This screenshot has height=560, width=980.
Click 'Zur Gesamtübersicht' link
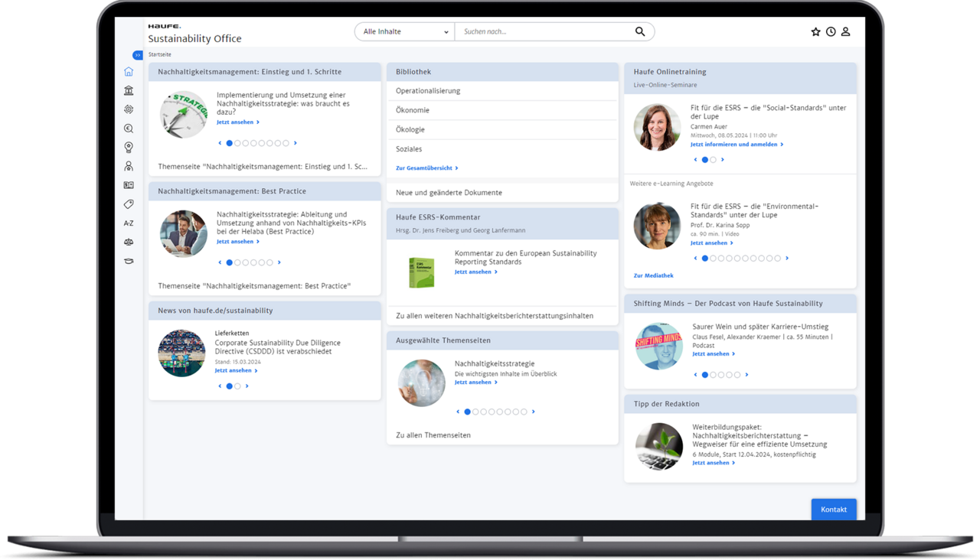426,168
